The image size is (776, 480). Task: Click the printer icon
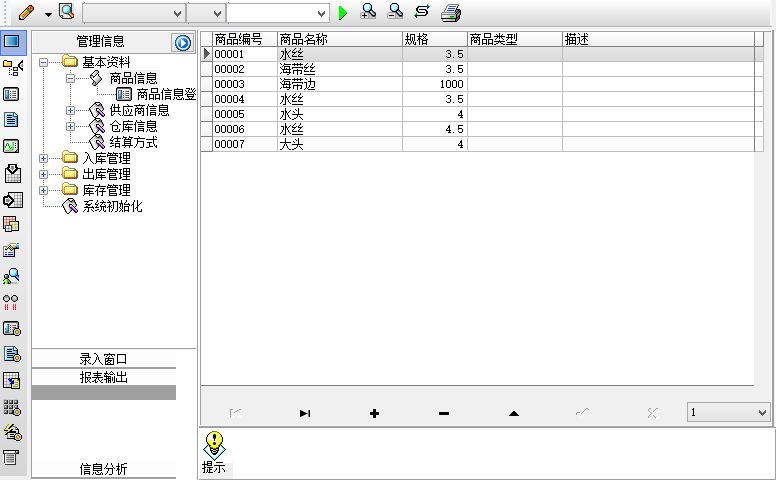click(451, 13)
